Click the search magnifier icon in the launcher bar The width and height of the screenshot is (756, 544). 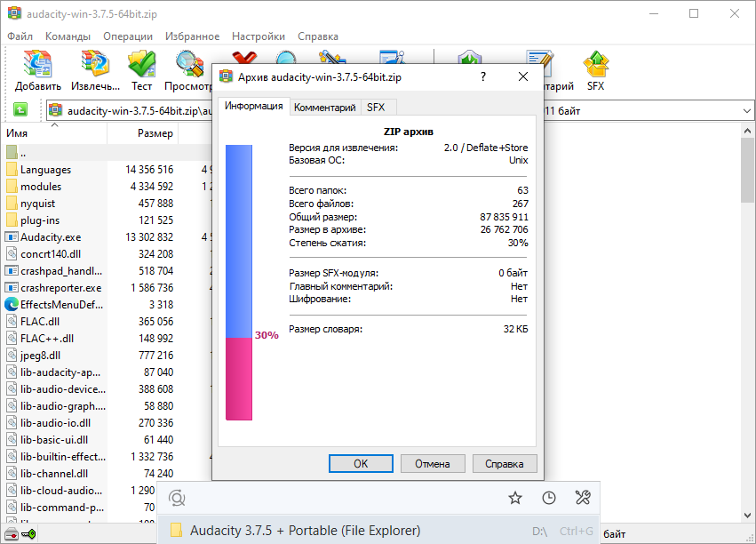pos(177,498)
